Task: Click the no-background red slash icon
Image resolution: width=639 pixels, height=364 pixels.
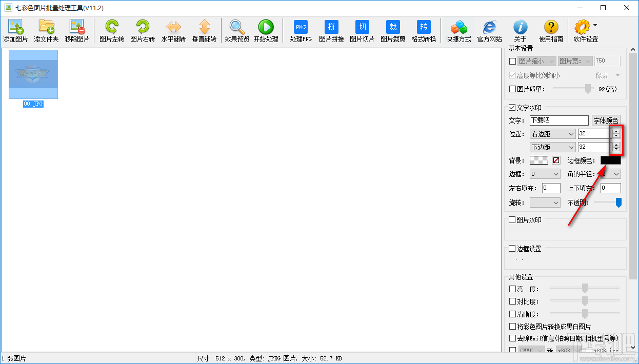Action: tap(556, 160)
